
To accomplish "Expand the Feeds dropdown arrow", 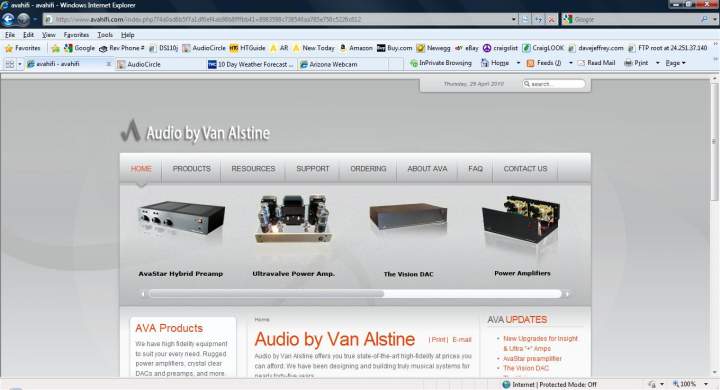I will point(571,63).
